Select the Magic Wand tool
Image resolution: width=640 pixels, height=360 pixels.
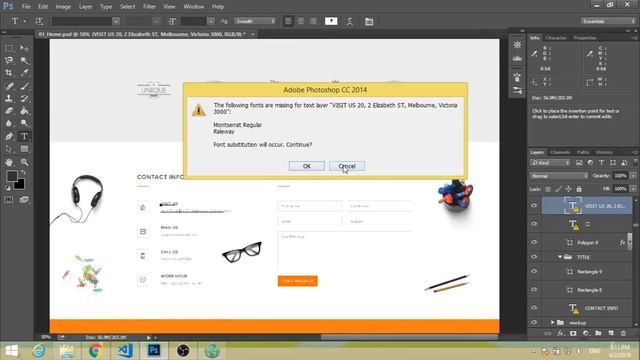(x=24, y=60)
